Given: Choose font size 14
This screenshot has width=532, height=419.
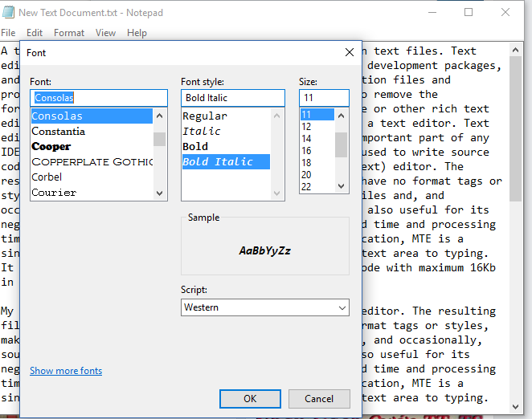Looking at the screenshot, I should [306, 139].
